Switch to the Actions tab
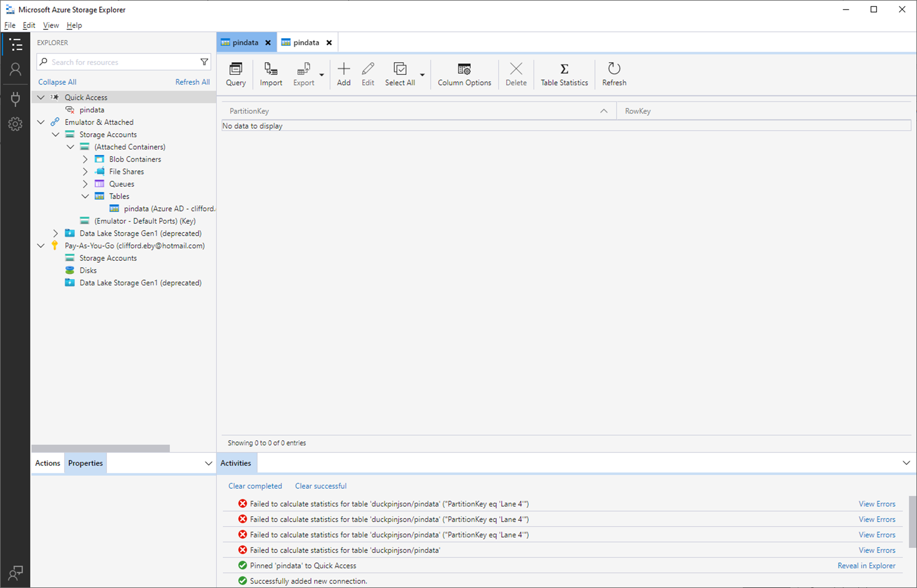Screen dimensions: 917x588 (47, 463)
